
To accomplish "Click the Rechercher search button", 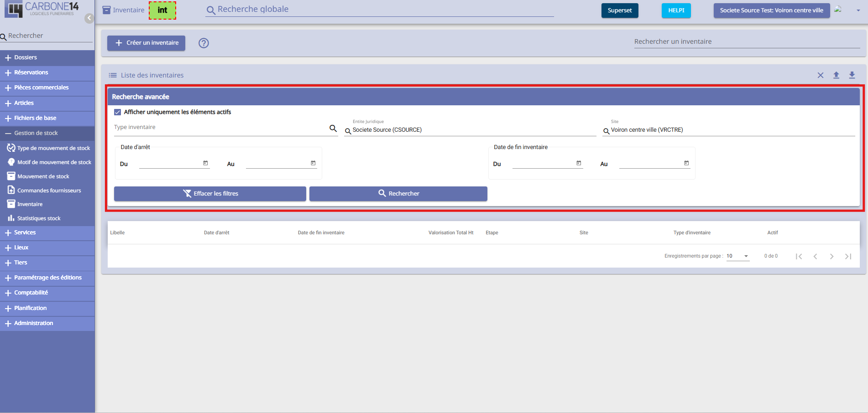I will click(x=398, y=194).
